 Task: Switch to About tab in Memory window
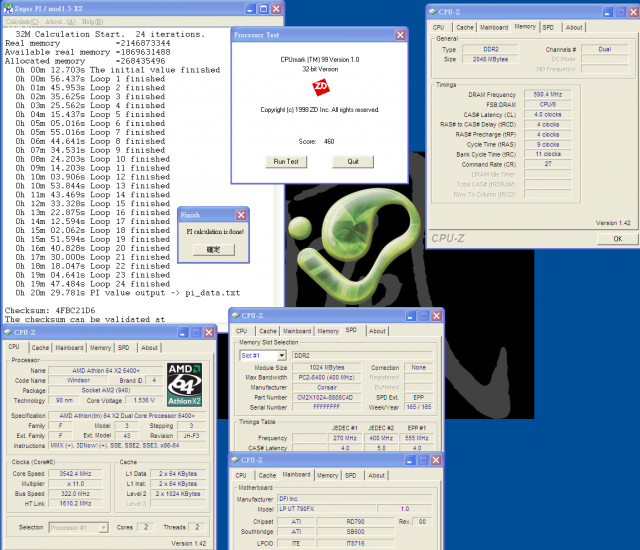click(x=574, y=27)
